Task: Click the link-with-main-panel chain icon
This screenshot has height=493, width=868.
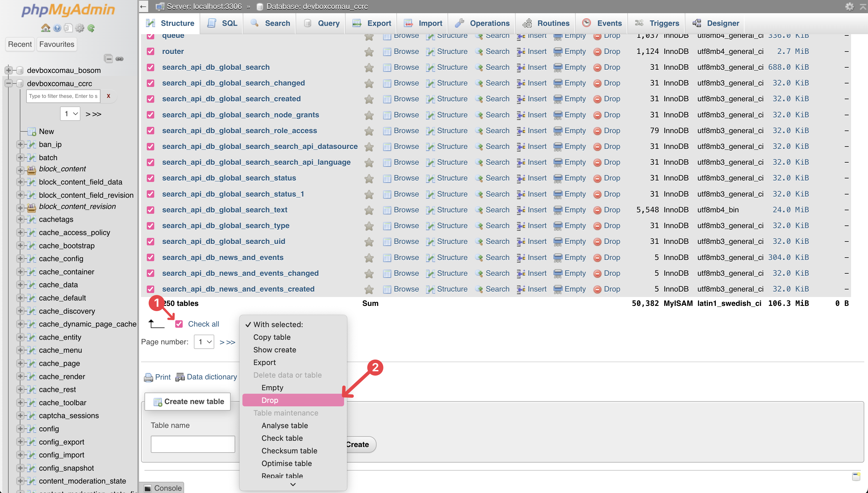Action: (119, 59)
